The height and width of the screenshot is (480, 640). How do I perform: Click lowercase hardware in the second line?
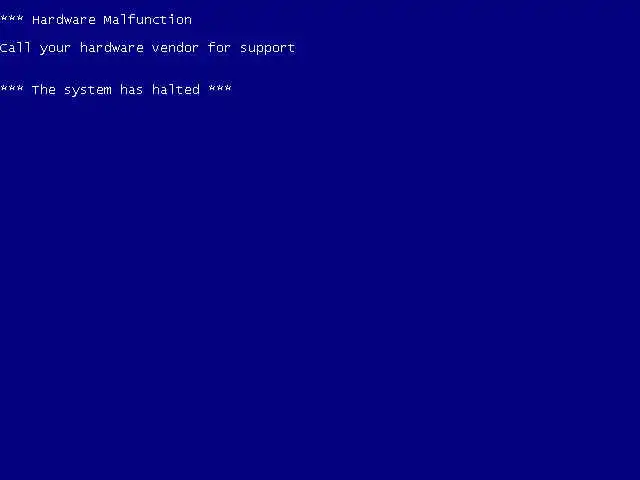point(111,47)
